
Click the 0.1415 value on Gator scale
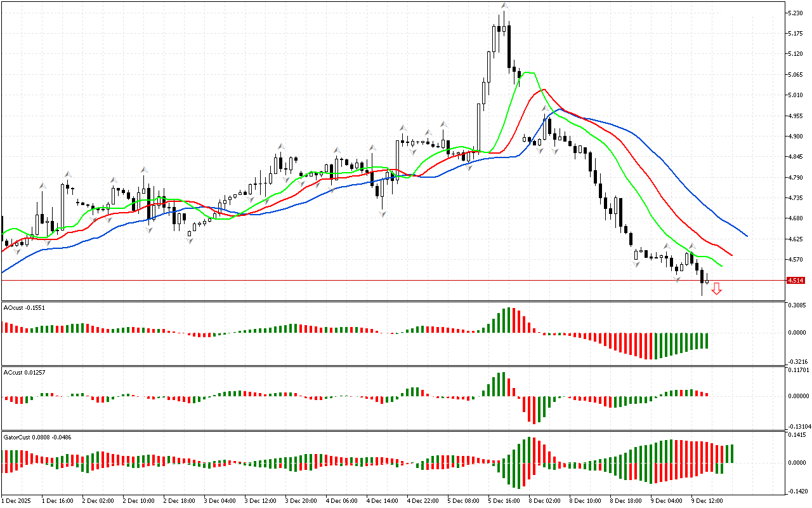click(798, 435)
